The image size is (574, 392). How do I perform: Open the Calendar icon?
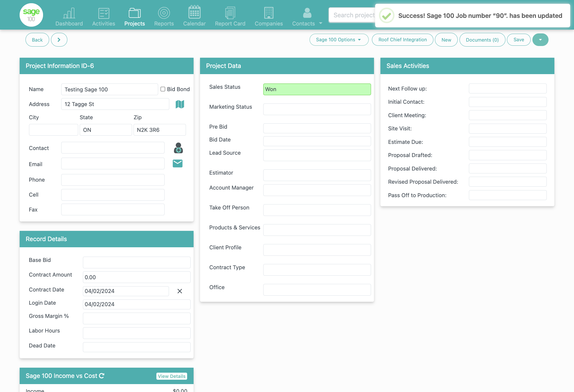coord(194,12)
